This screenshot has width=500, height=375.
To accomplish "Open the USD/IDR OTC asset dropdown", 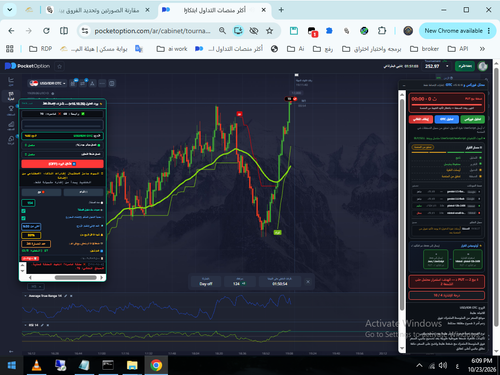I will click(47, 83).
